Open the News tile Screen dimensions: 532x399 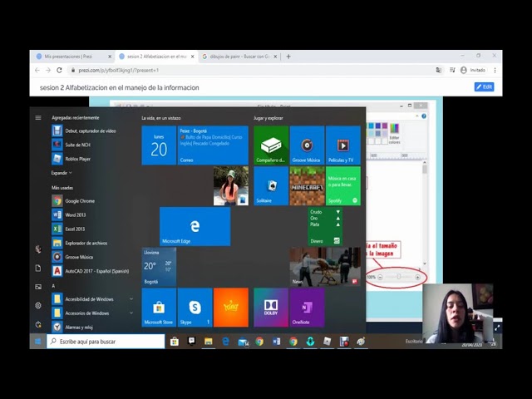click(x=325, y=267)
